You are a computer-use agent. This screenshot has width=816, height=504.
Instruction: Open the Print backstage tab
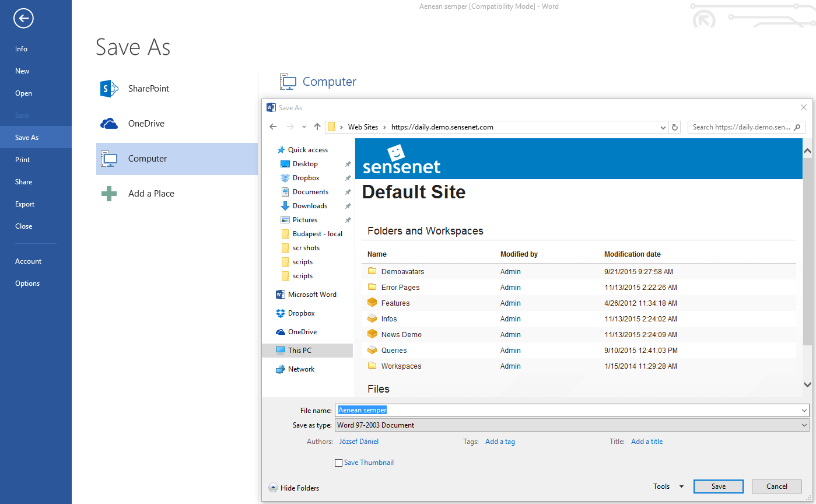(36, 160)
